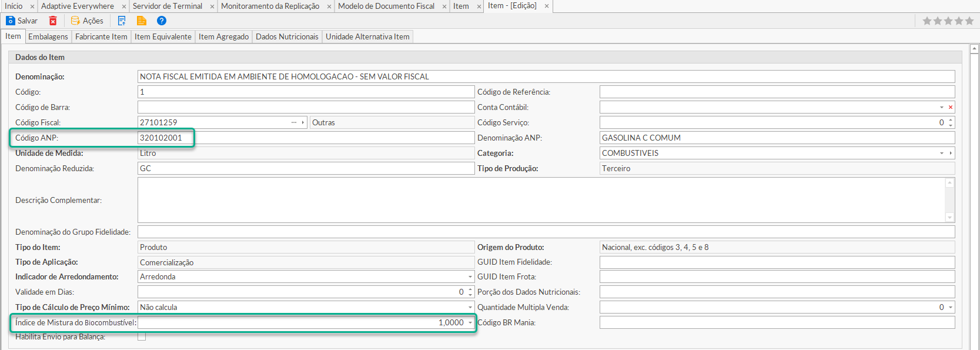Screen dimensions: 980x350
Task: Switch to Adaptive Everywhere tab
Action: coord(78,6)
